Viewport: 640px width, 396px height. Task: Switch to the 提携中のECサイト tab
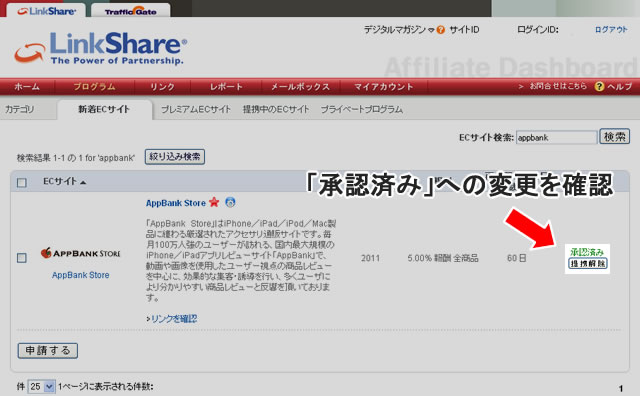276,109
